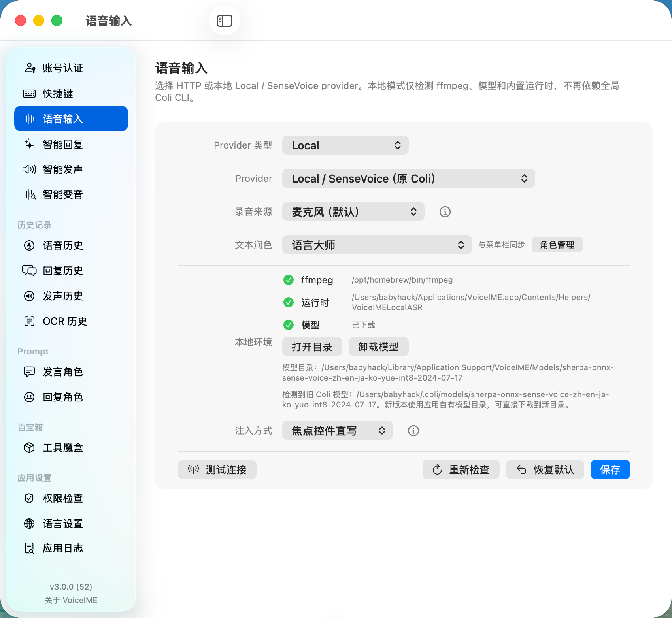
Task: Open 关于 VoiceIME link
Action: tap(71, 600)
